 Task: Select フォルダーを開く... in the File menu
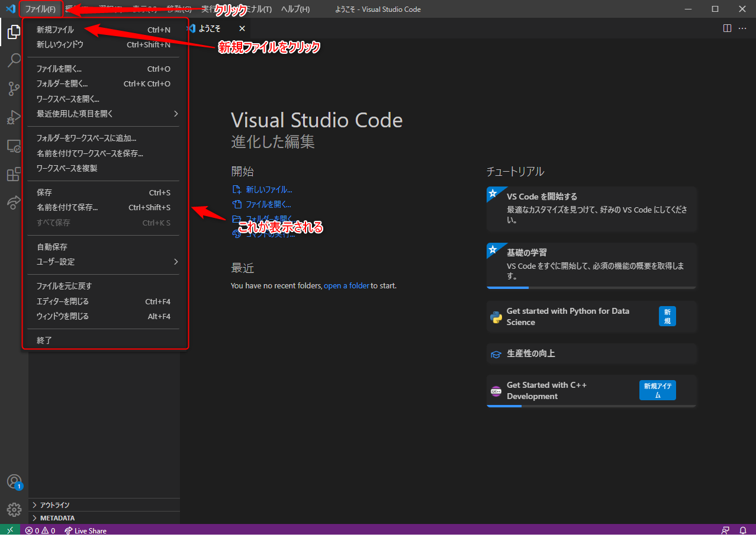[x=104, y=83]
